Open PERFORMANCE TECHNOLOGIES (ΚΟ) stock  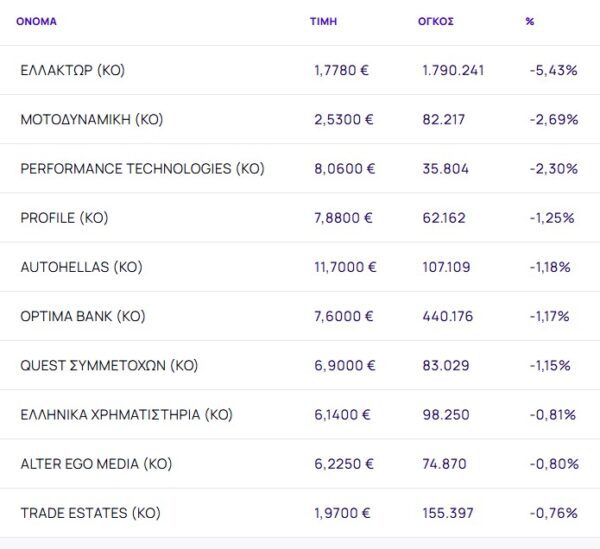coord(142,169)
